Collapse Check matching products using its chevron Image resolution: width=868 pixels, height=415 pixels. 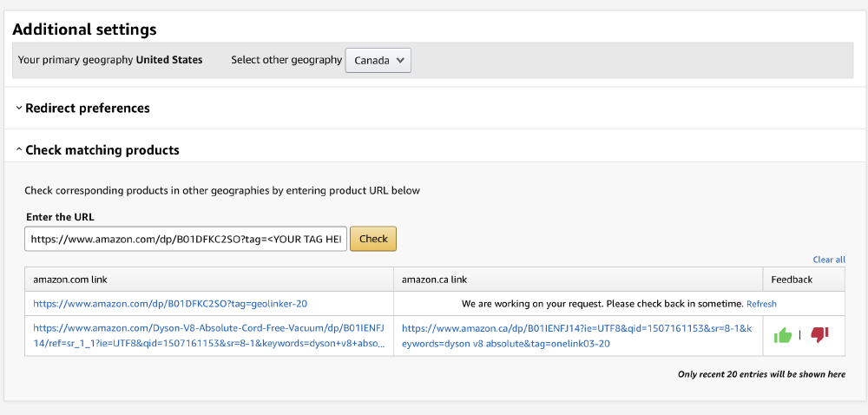point(19,150)
